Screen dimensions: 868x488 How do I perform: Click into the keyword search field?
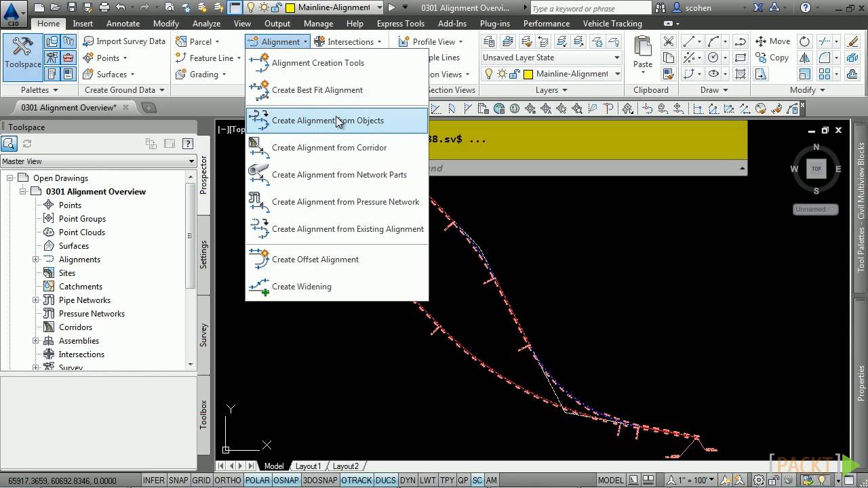(590, 8)
